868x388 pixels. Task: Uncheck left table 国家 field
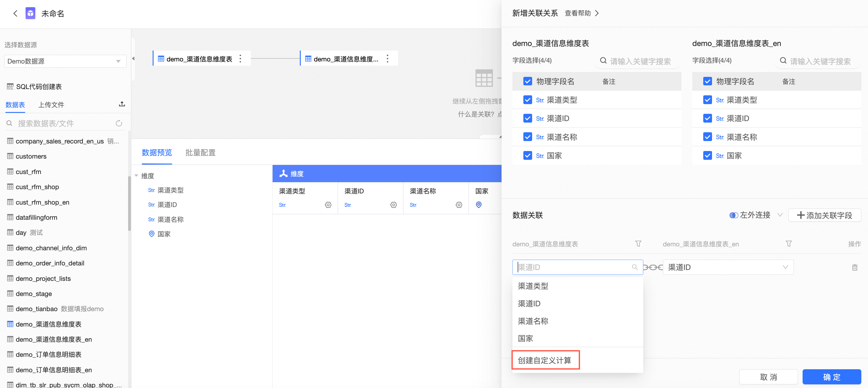(528, 156)
